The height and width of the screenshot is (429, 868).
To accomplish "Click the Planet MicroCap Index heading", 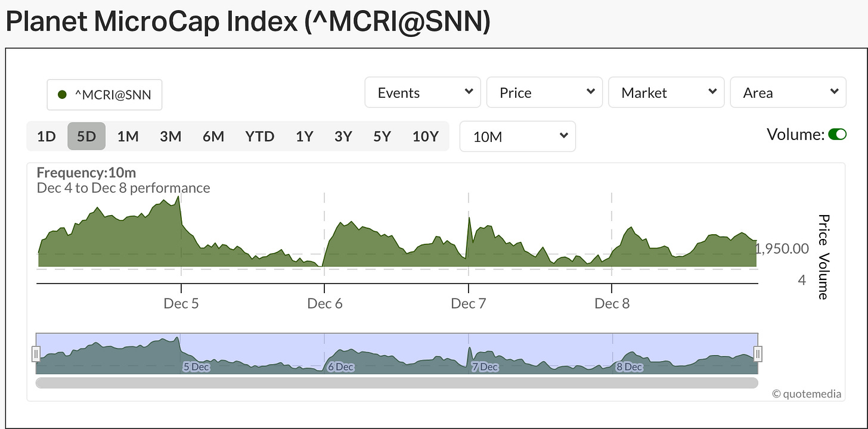I will point(247,22).
